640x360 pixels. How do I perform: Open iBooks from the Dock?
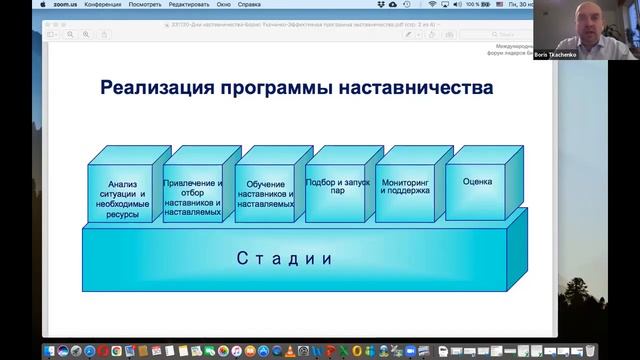coord(250,351)
